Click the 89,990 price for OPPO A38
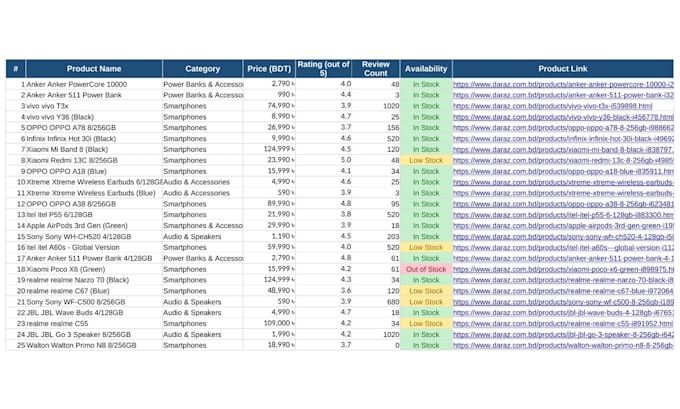The width and height of the screenshot is (680, 409). [x=269, y=204]
